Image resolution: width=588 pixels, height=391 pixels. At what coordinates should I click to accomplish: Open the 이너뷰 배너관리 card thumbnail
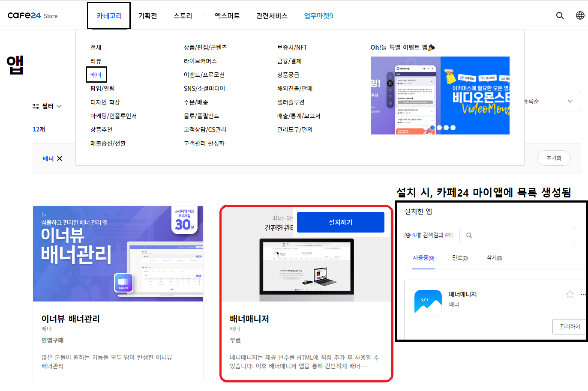(118, 254)
